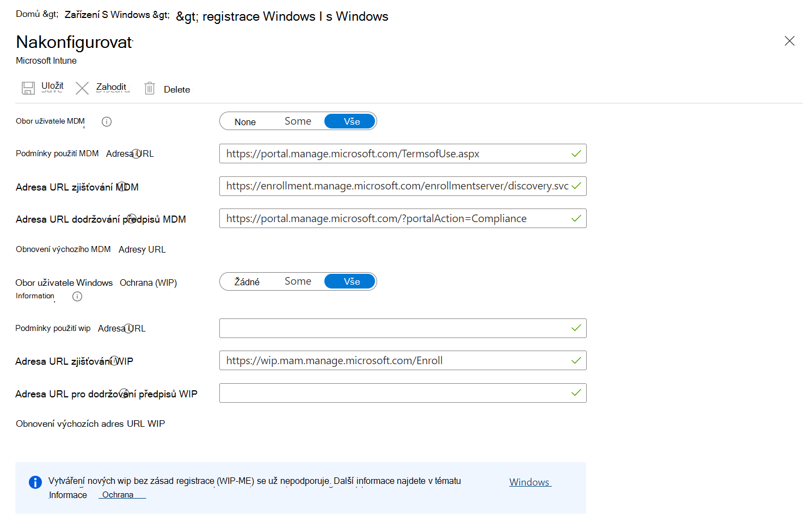Viewport: 812px width, 528px height.
Task: Click green checkmark in MDM compliance URL field
Action: point(576,218)
